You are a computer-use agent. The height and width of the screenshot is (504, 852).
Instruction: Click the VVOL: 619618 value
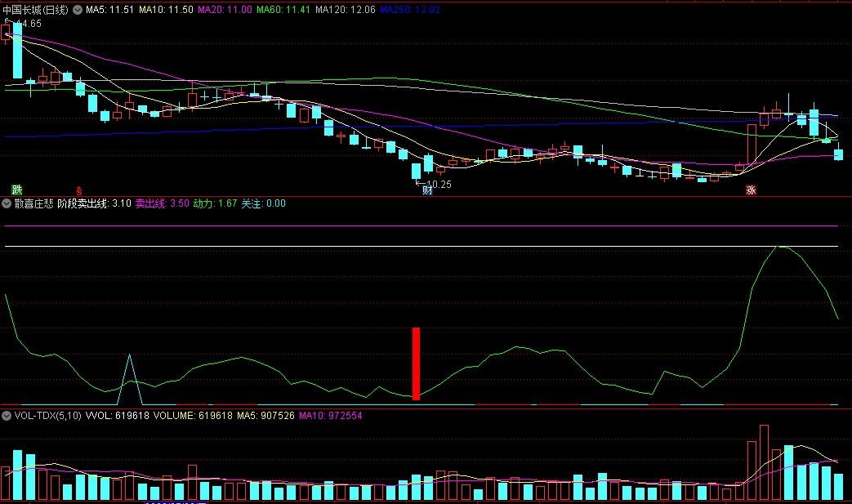pyautogui.click(x=118, y=416)
